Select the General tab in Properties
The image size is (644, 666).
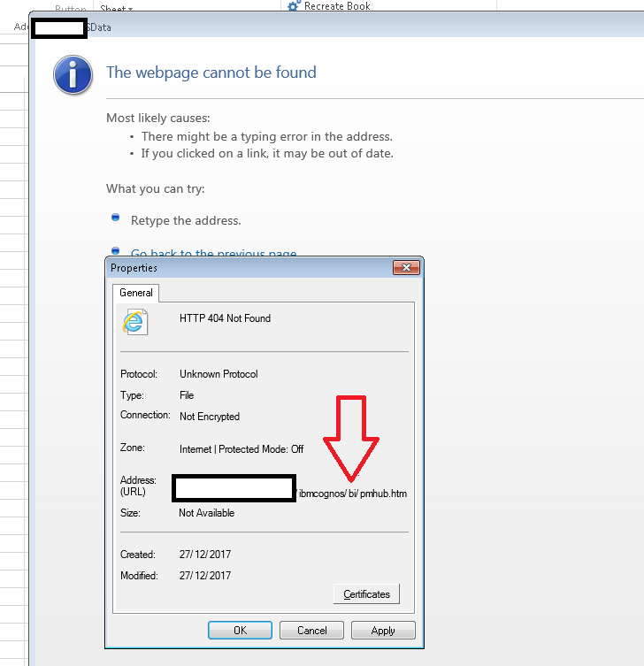(135, 293)
